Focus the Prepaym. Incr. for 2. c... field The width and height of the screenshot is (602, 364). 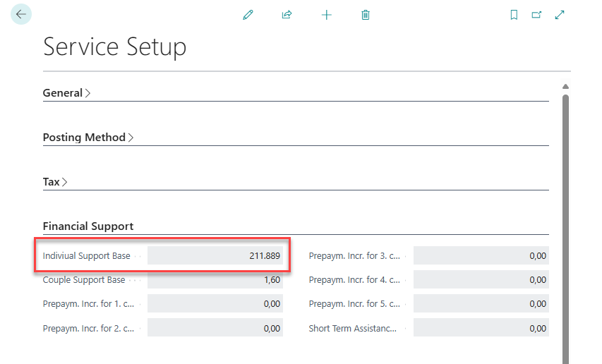215,328
